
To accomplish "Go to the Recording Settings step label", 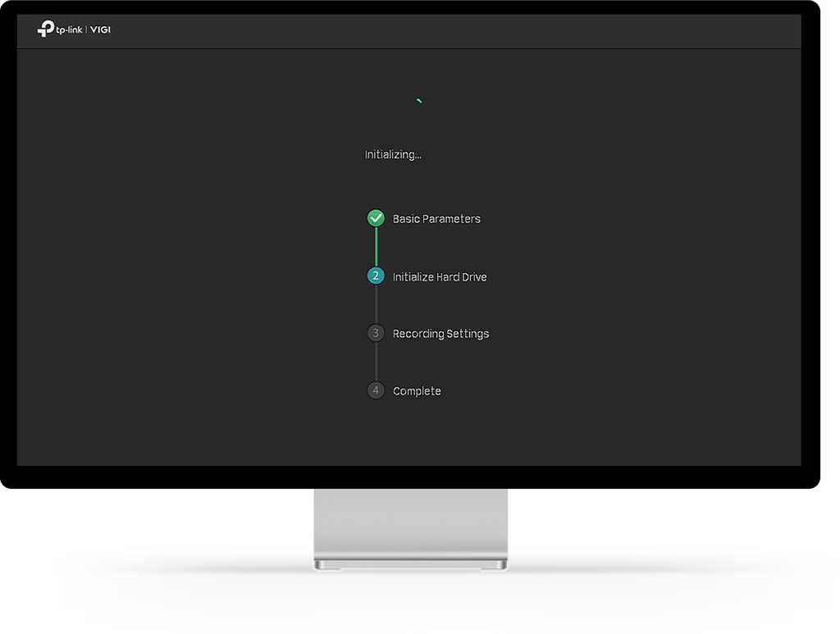I will [441, 334].
